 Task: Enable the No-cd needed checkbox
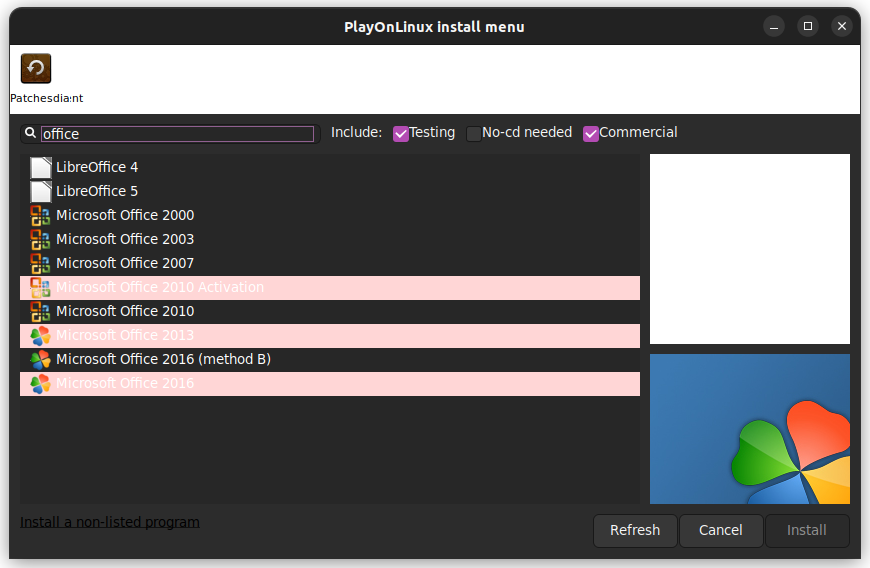474,134
